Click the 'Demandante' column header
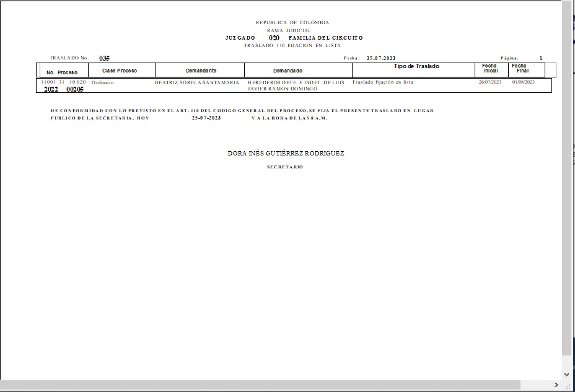The width and height of the screenshot is (575, 392). click(201, 71)
